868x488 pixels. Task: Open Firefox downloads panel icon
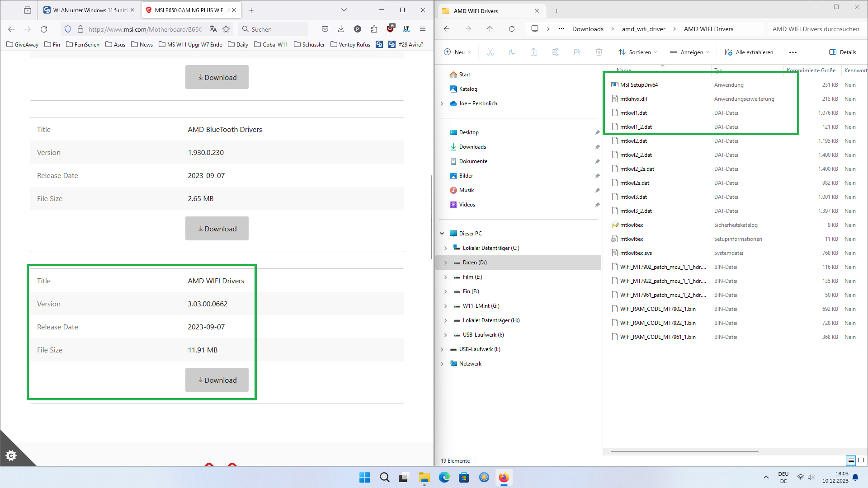tap(341, 29)
